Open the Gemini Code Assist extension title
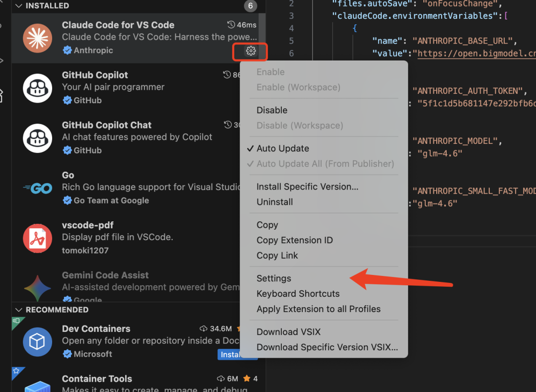536x392 pixels. click(105, 275)
